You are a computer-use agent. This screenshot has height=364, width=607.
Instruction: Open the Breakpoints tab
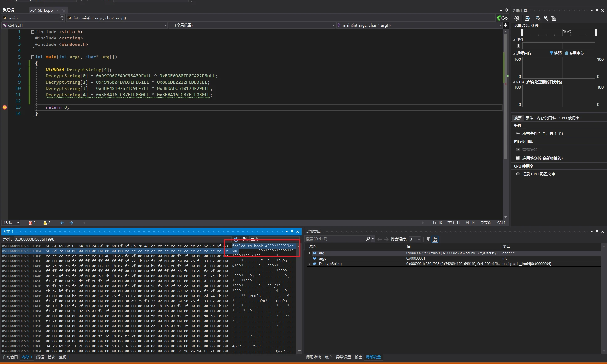pos(328,357)
